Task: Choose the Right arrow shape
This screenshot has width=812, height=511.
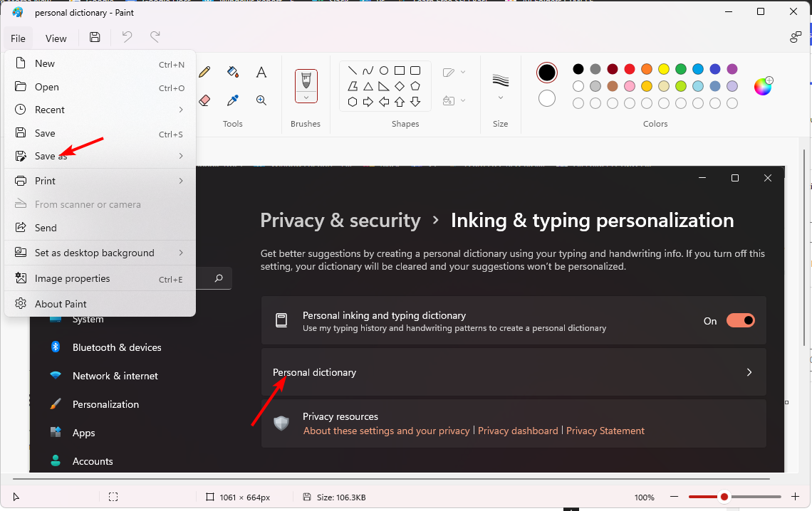Action: (x=368, y=102)
